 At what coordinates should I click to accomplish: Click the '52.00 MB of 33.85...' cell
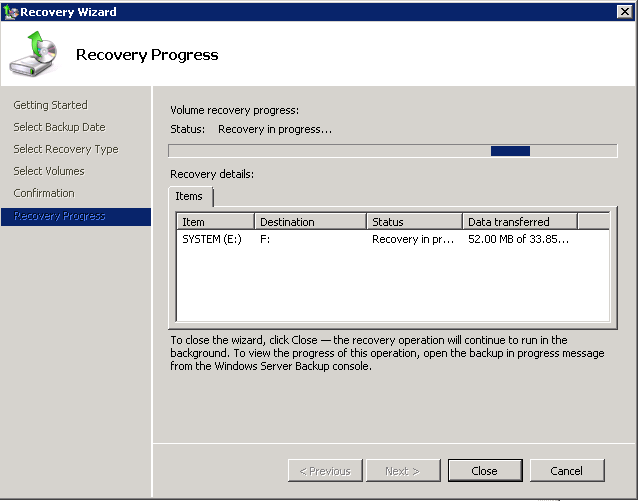click(518, 239)
